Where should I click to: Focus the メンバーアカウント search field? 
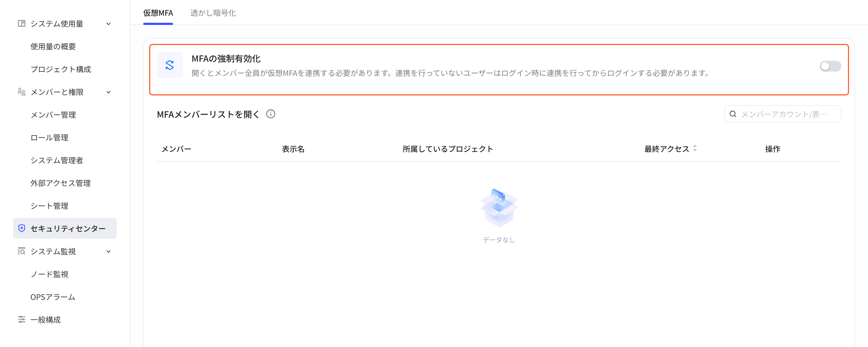coord(782,114)
